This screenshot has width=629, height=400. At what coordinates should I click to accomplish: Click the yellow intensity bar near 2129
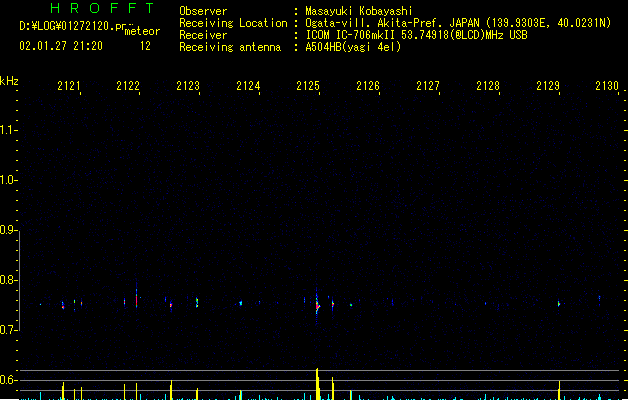click(x=559, y=390)
